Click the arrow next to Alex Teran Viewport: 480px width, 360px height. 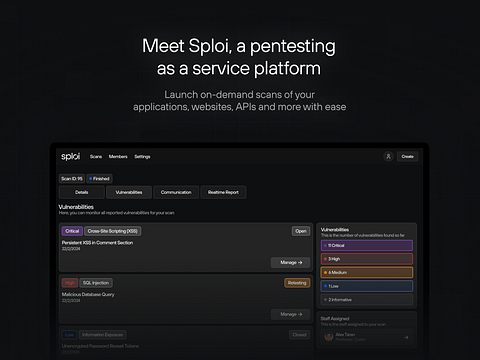pyautogui.click(x=406, y=337)
